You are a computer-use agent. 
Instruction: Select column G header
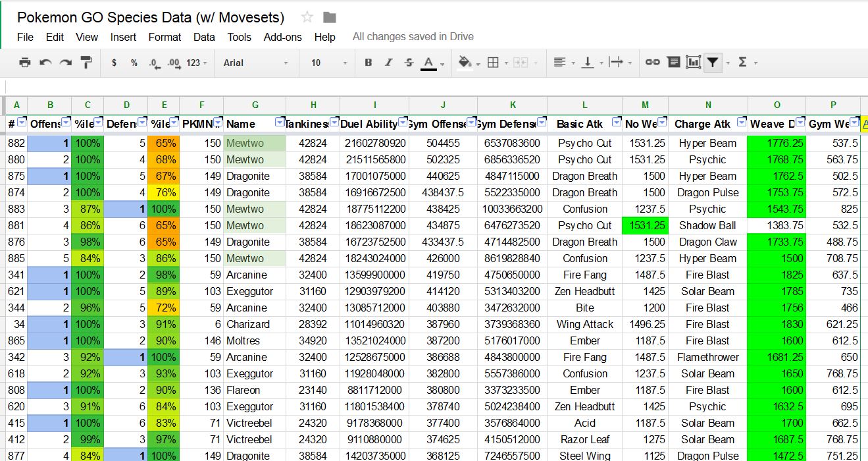pos(255,105)
